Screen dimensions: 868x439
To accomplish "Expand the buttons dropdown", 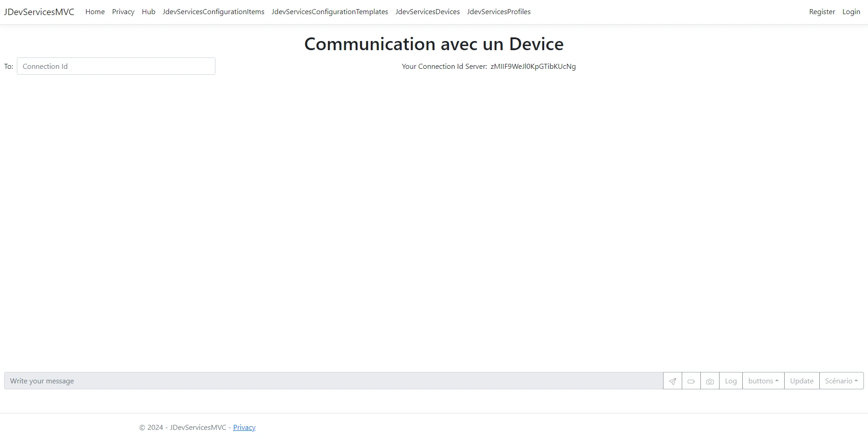I will pyautogui.click(x=763, y=381).
